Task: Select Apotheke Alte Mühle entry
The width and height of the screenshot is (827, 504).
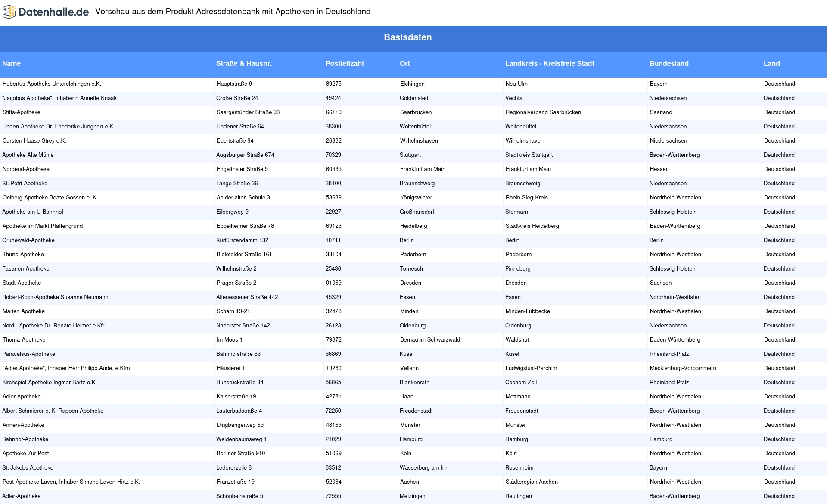Action: [28, 155]
